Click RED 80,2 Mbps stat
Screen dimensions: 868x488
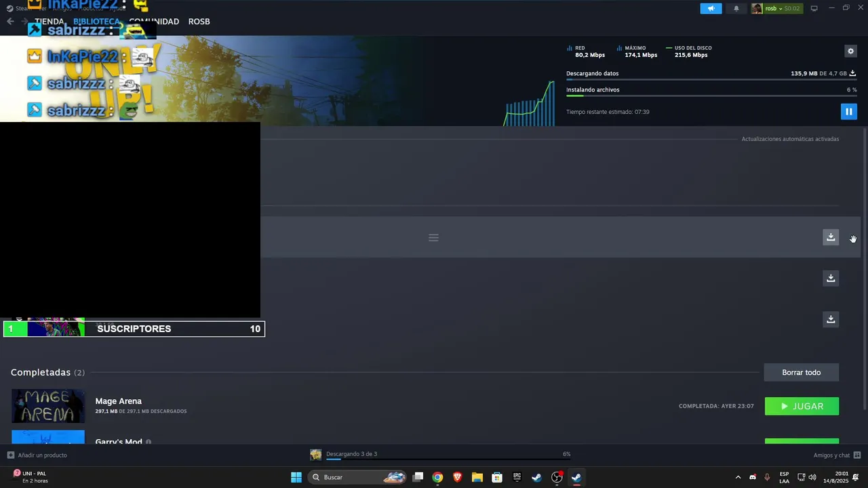(586, 52)
